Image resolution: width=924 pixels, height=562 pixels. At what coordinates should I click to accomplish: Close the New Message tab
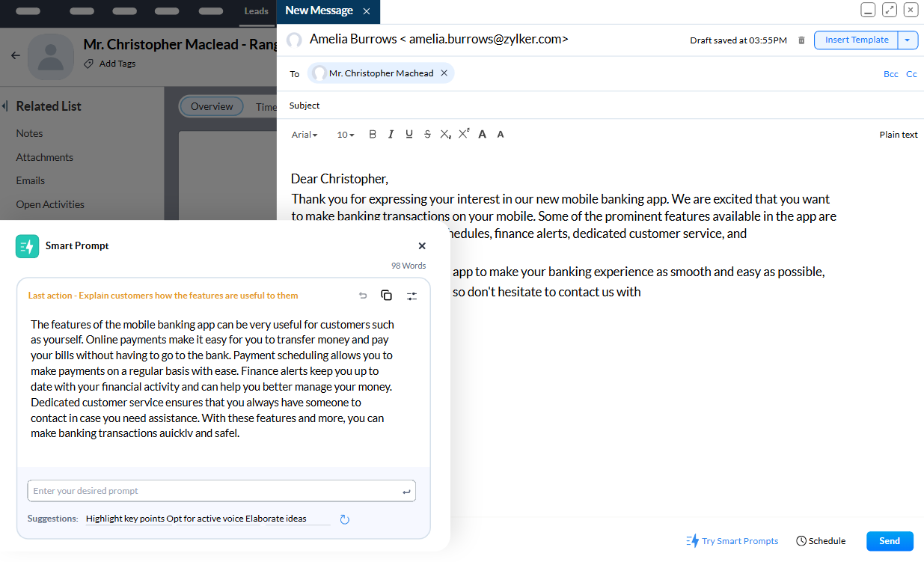(366, 11)
